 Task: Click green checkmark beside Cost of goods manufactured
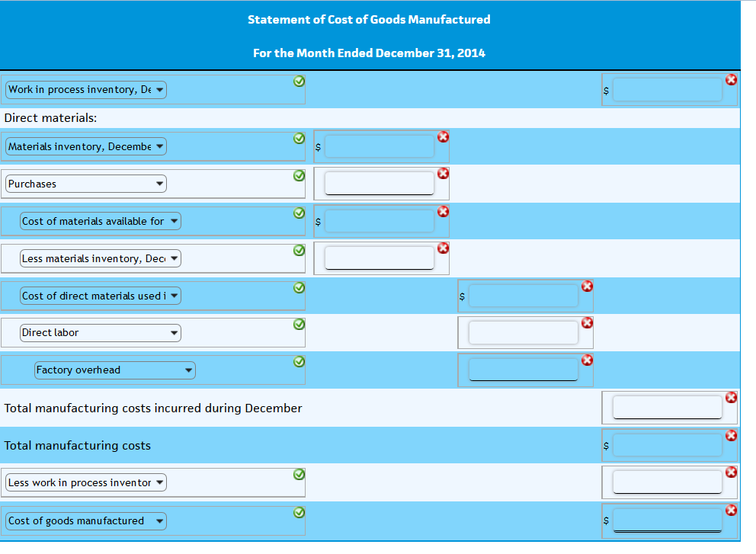[299, 513]
